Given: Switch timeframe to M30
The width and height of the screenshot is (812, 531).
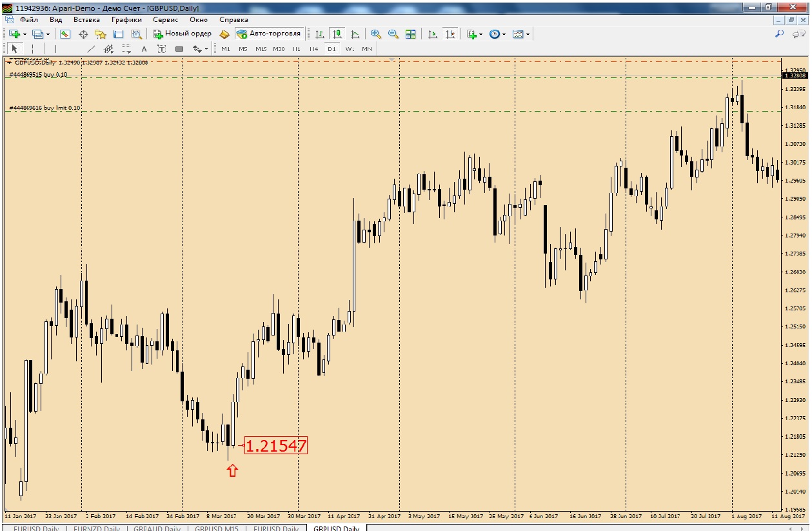Looking at the screenshot, I should (x=279, y=48).
